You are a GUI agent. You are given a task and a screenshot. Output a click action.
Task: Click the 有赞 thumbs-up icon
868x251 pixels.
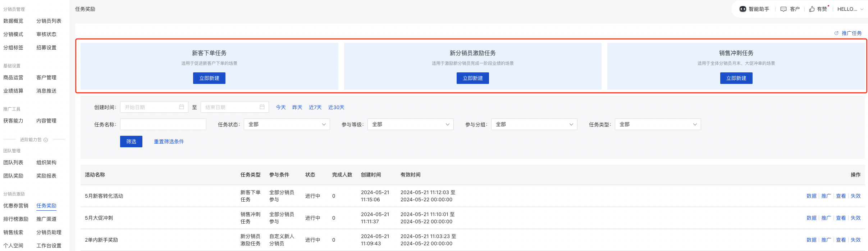(812, 9)
